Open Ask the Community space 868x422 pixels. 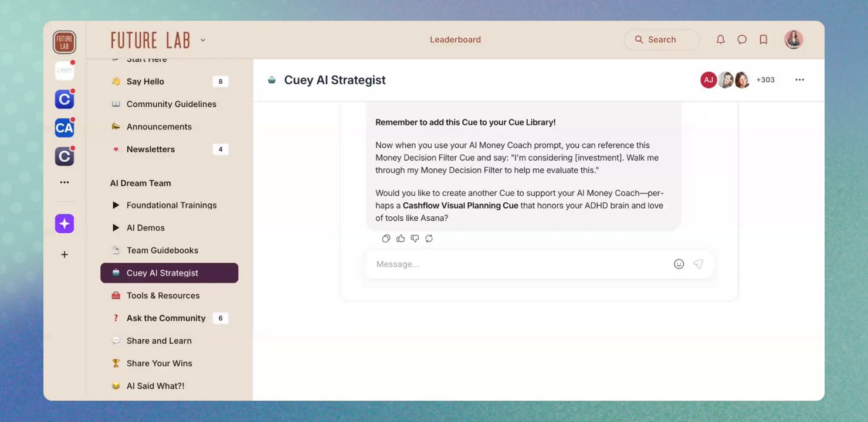point(169,318)
